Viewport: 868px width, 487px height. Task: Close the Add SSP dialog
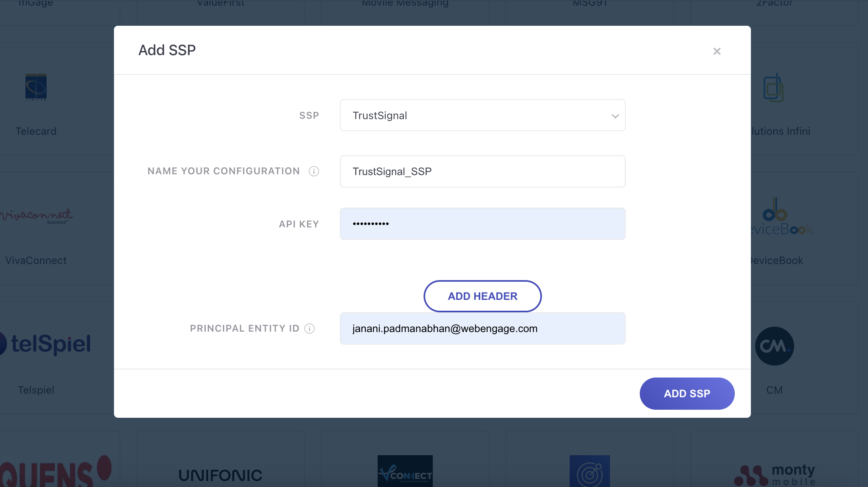717,51
